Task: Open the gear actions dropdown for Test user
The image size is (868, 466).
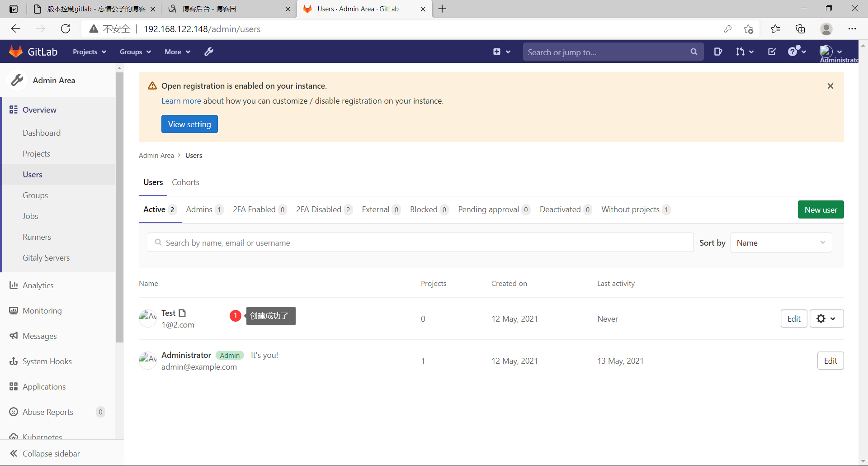Action: click(826, 319)
